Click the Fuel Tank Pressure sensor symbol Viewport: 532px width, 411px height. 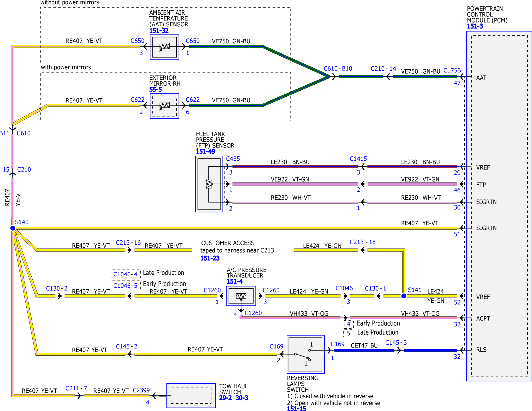tap(209, 184)
